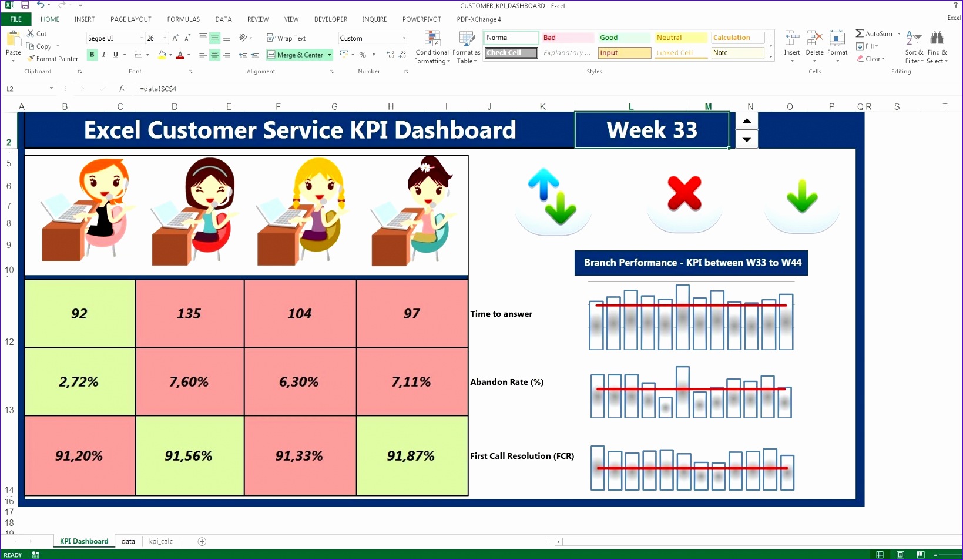
Task: Open Sort & Filter menu
Action: tap(914, 47)
